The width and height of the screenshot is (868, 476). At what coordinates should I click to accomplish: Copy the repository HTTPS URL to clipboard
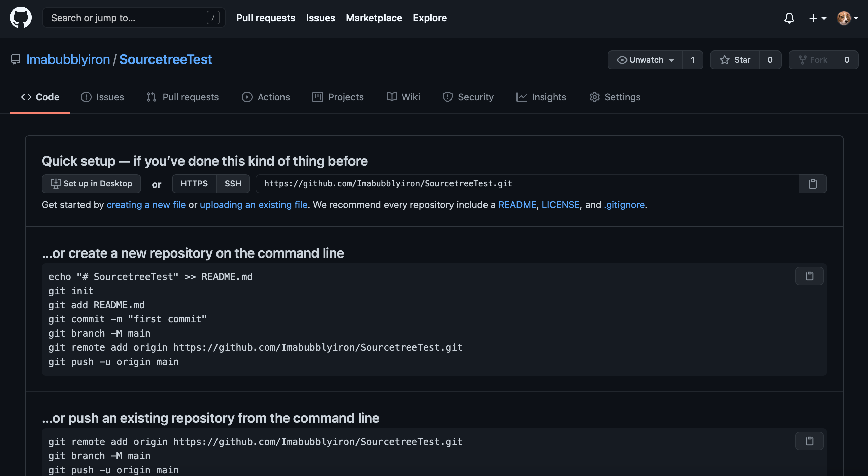[x=812, y=183]
